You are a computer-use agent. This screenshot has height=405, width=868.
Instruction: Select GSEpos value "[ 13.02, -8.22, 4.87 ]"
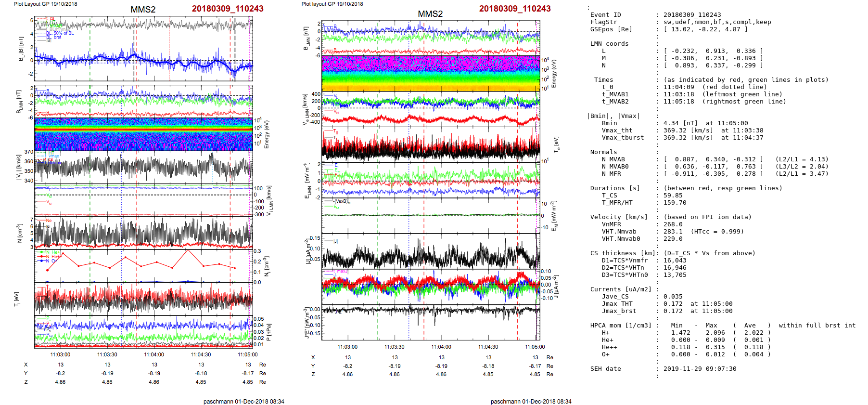(705, 29)
